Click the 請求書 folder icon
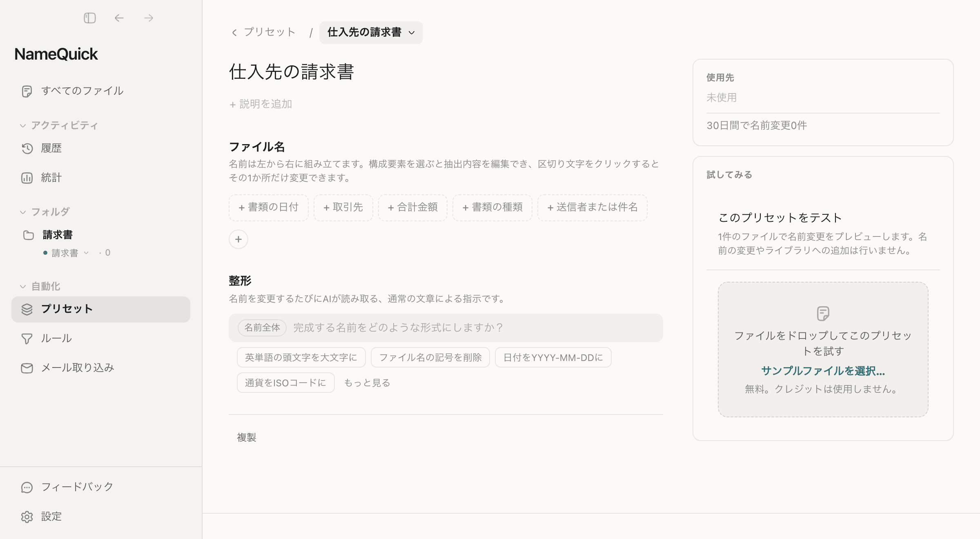Viewport: 980px width, 539px height. 29,235
